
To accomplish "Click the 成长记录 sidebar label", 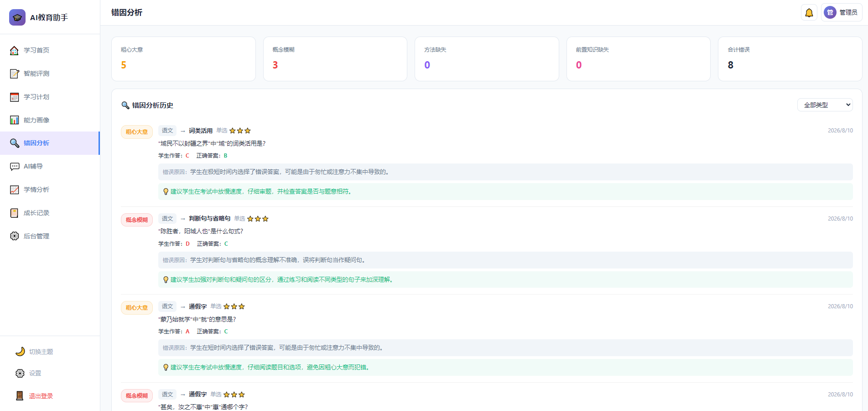I will click(x=36, y=213).
